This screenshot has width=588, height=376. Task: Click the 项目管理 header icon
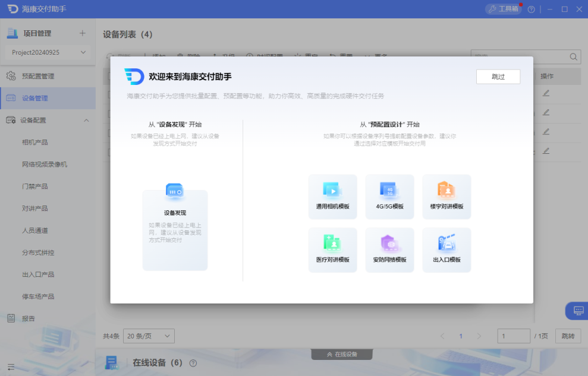click(x=12, y=33)
